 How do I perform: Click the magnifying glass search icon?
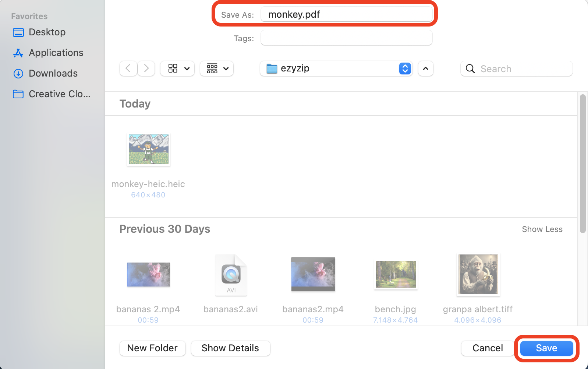click(470, 68)
